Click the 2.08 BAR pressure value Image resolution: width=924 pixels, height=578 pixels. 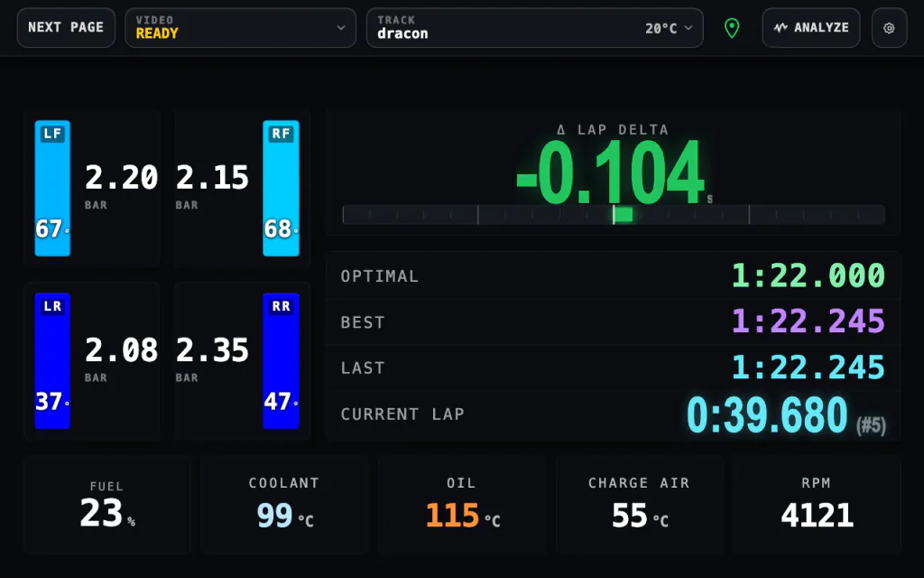tap(122, 350)
